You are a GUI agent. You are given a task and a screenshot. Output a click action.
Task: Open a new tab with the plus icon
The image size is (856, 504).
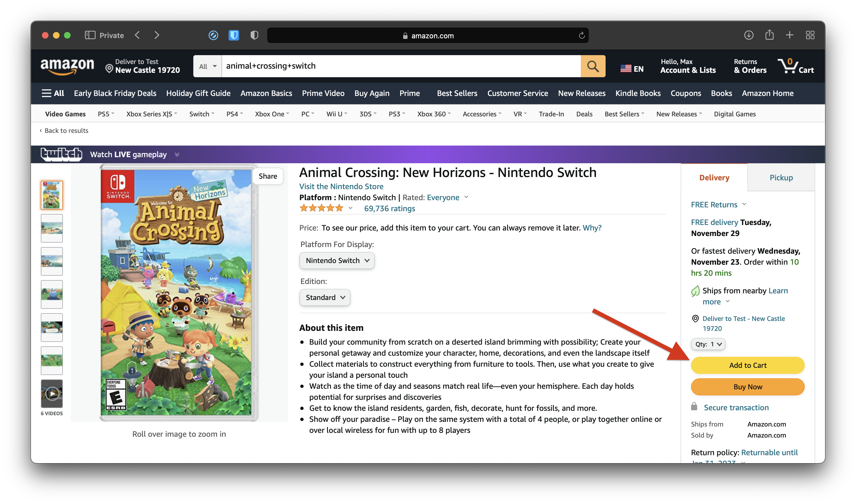point(790,35)
